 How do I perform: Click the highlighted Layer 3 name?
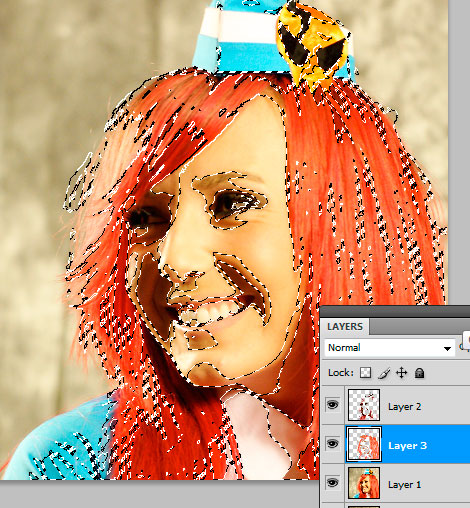click(407, 446)
